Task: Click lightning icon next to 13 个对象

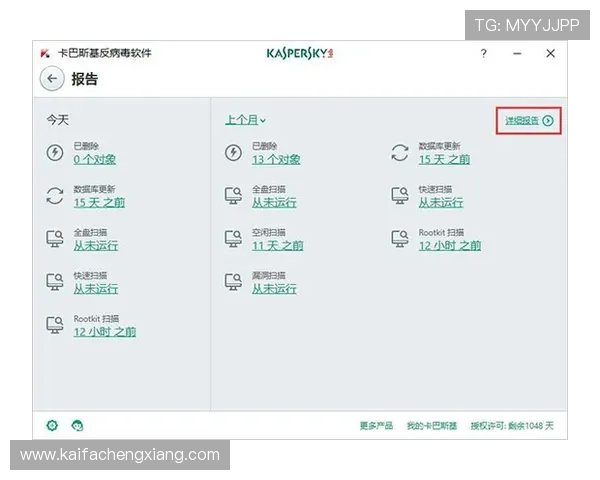Action: point(233,152)
